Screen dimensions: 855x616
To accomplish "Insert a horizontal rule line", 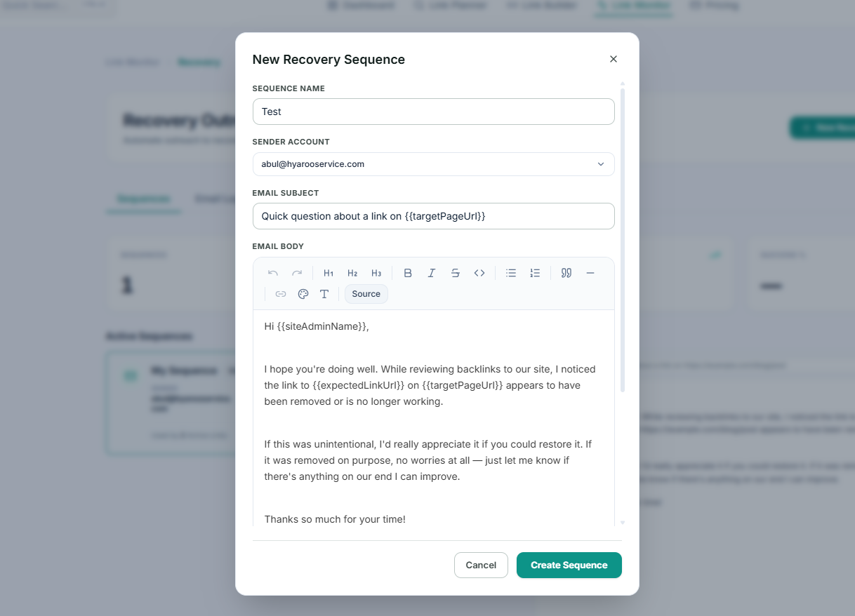I will [x=590, y=273].
